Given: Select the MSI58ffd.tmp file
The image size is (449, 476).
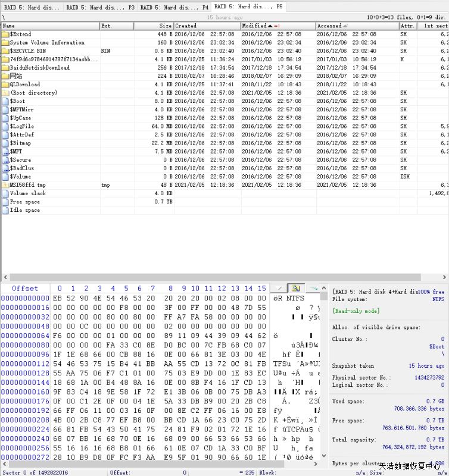Looking at the screenshot, I should click(27, 185).
